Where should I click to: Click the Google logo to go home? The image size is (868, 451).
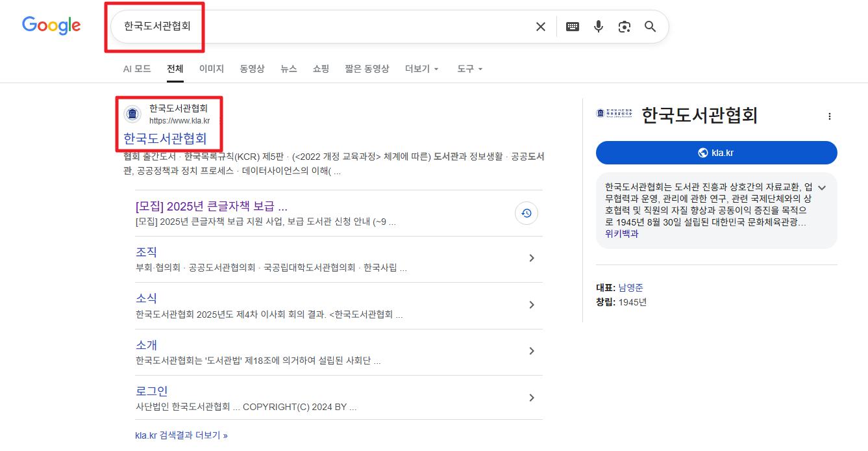51,26
